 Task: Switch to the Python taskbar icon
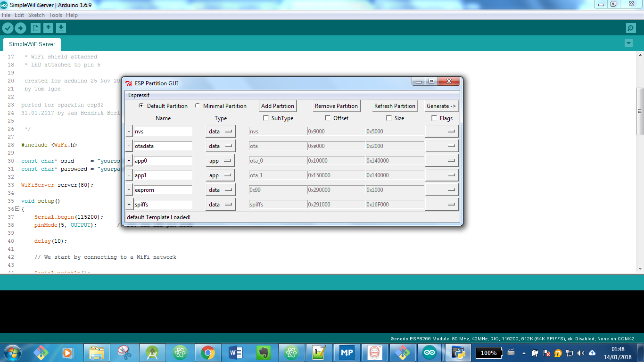click(x=457, y=353)
